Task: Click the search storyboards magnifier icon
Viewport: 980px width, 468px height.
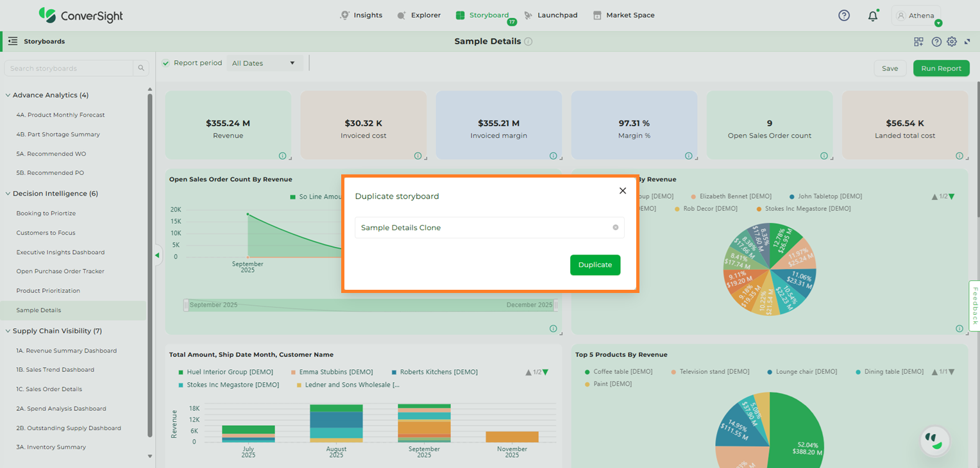Action: coord(141,69)
